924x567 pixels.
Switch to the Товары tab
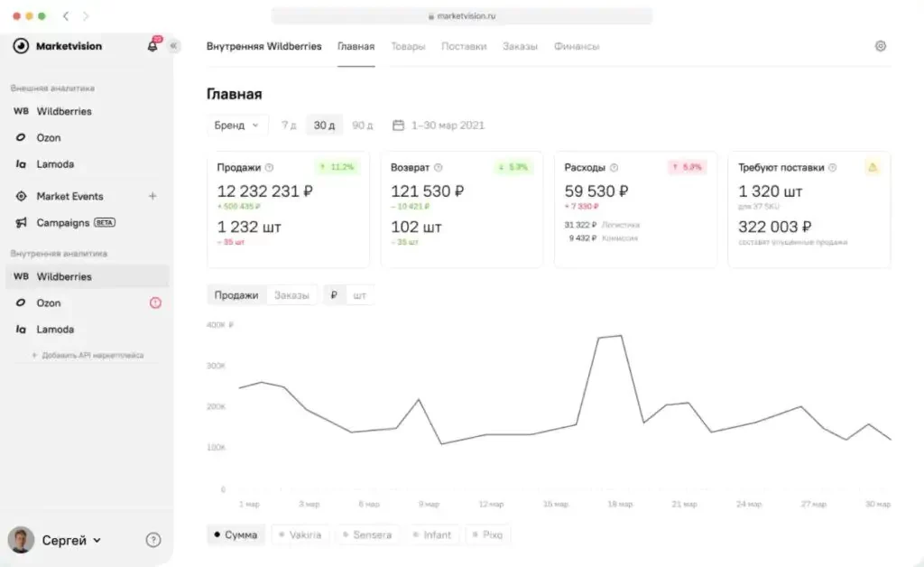[408, 46]
